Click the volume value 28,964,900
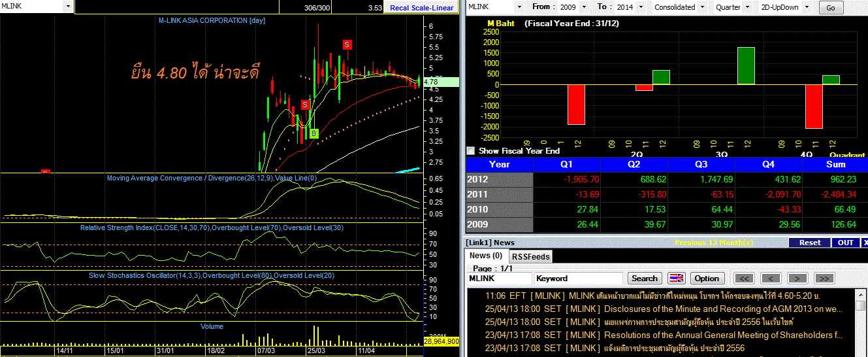 442,341
